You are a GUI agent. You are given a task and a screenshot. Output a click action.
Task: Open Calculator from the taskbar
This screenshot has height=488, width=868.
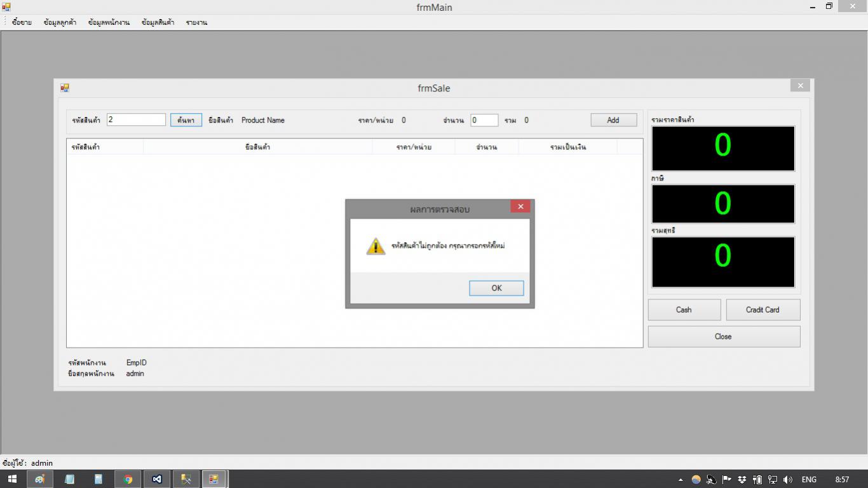pos(98,479)
